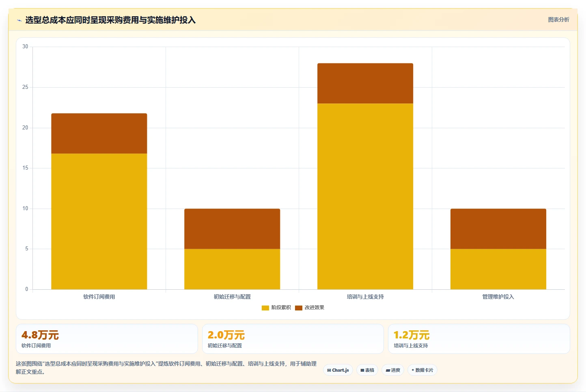Click the 阶段累积 legend text
This screenshot has width=586, height=392.
(281, 308)
